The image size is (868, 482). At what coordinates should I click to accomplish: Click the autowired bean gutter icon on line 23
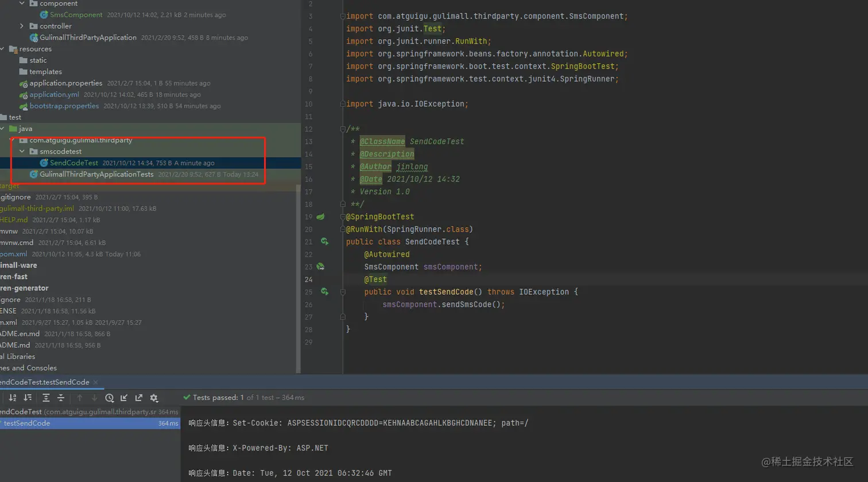321,267
